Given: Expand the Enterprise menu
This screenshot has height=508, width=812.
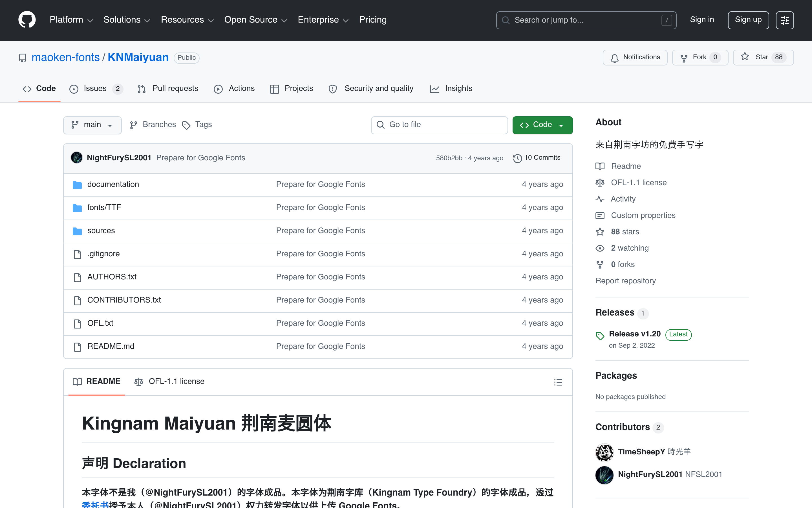Looking at the screenshot, I should 323,20.
